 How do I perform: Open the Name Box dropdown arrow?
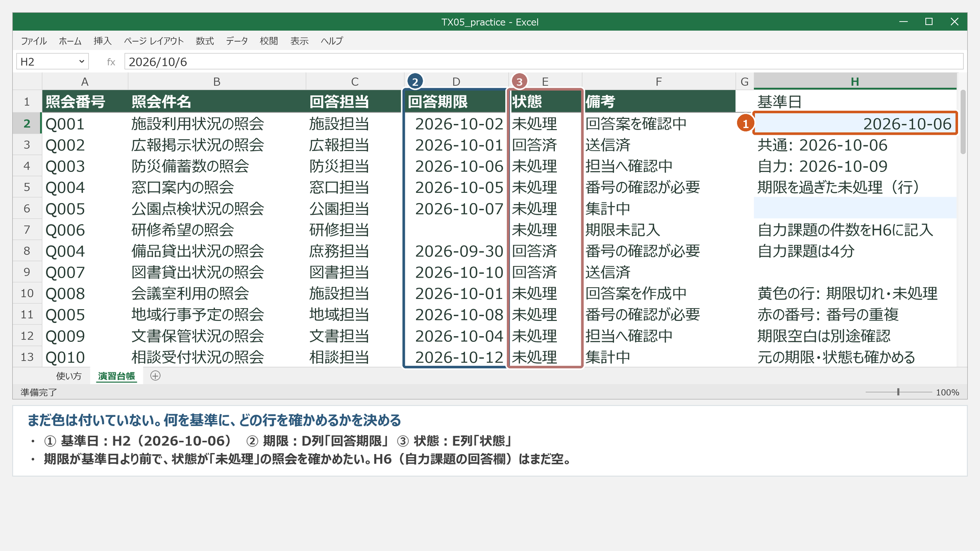click(x=82, y=62)
